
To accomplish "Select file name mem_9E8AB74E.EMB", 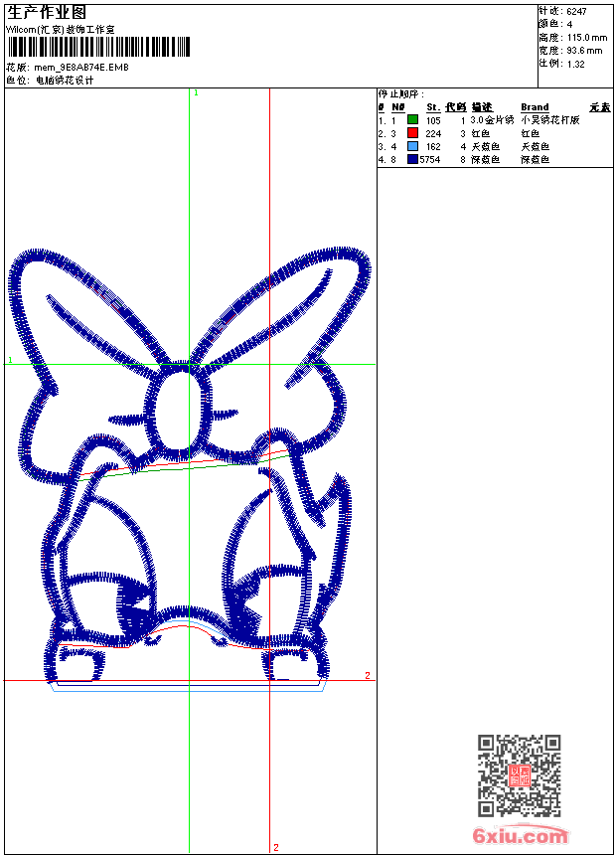I will [81, 68].
